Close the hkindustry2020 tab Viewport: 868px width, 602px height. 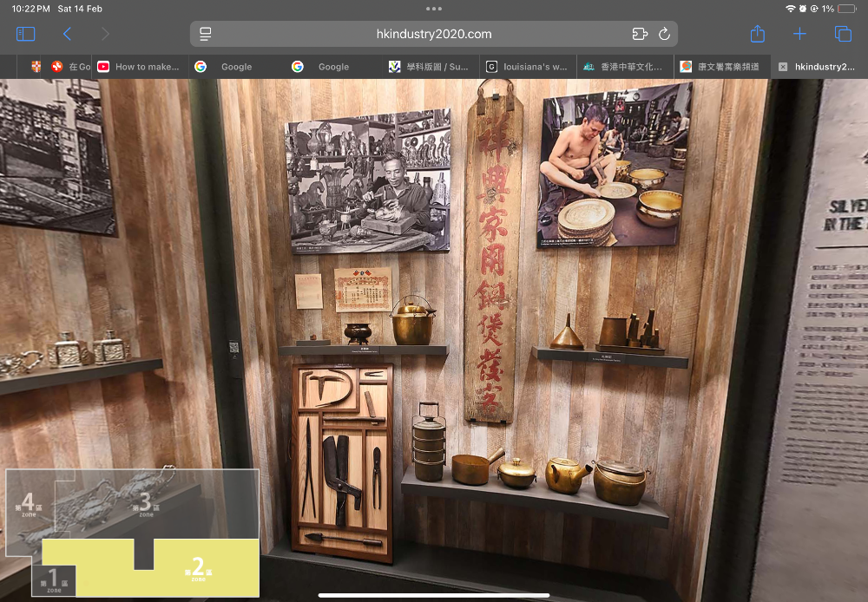783,67
